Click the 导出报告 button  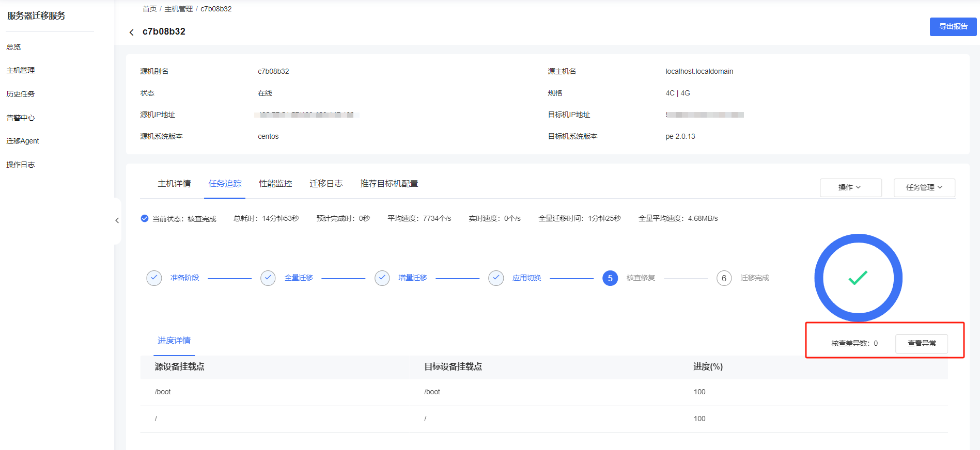[953, 26]
